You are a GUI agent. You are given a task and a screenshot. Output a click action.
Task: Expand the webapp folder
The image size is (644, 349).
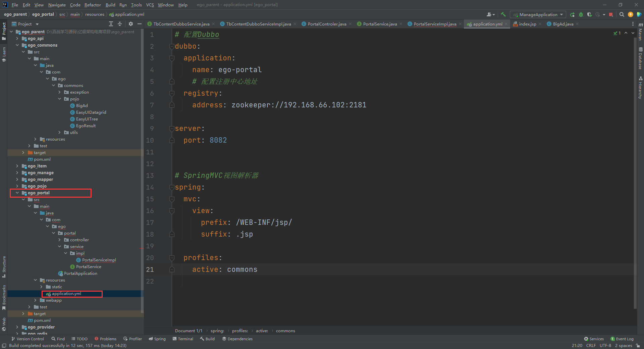tap(35, 300)
